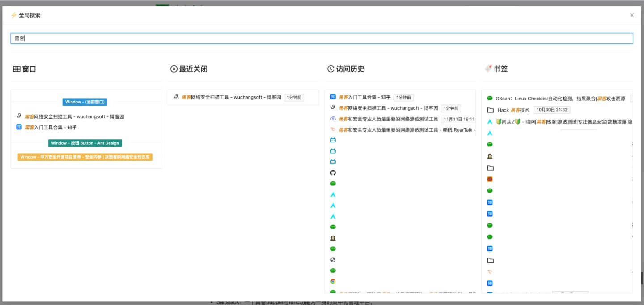Click the lightning bolt icon beside 全局搜索
Image resolution: width=644 pixels, height=305 pixels.
tap(13, 15)
